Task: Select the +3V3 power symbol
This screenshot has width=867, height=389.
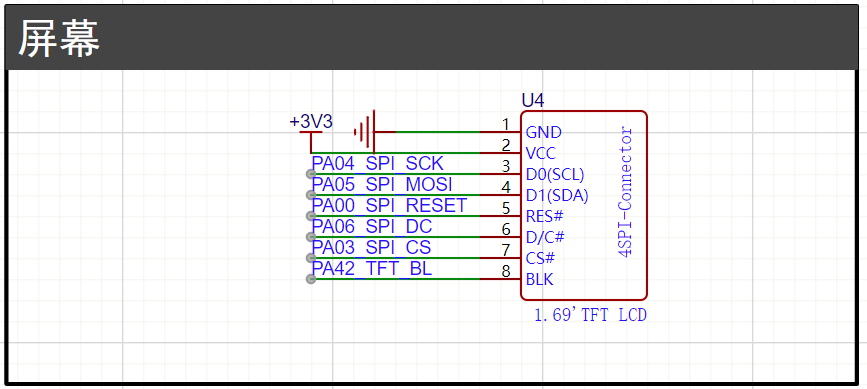Action: click(x=311, y=133)
